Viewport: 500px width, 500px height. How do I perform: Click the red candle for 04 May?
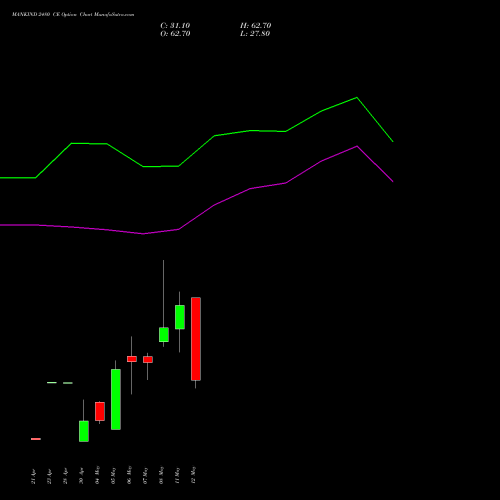coord(100,411)
